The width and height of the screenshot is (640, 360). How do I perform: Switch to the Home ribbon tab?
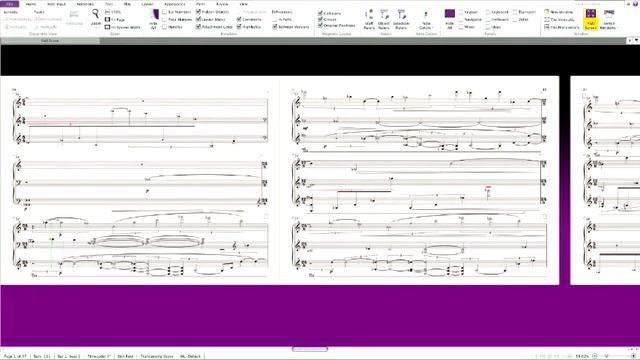pyautogui.click(x=31, y=4)
